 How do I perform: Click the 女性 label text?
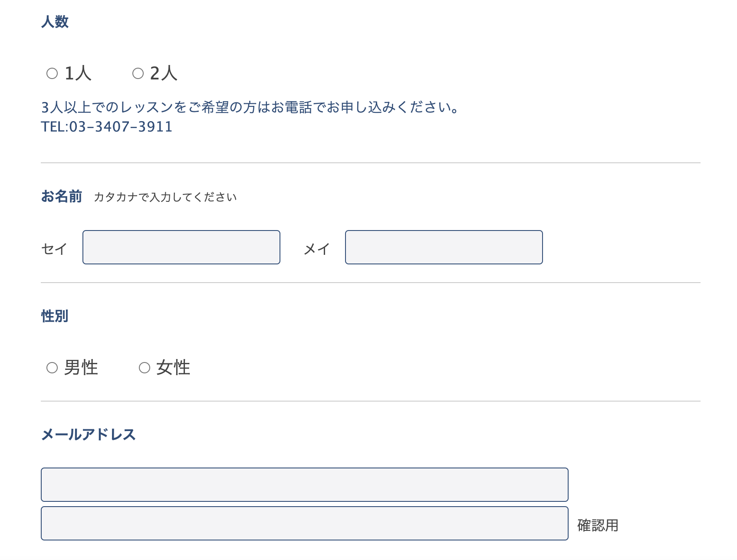(x=174, y=368)
